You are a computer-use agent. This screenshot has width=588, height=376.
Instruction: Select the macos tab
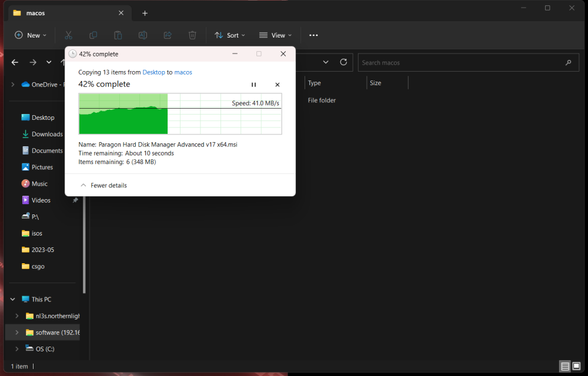tap(69, 13)
